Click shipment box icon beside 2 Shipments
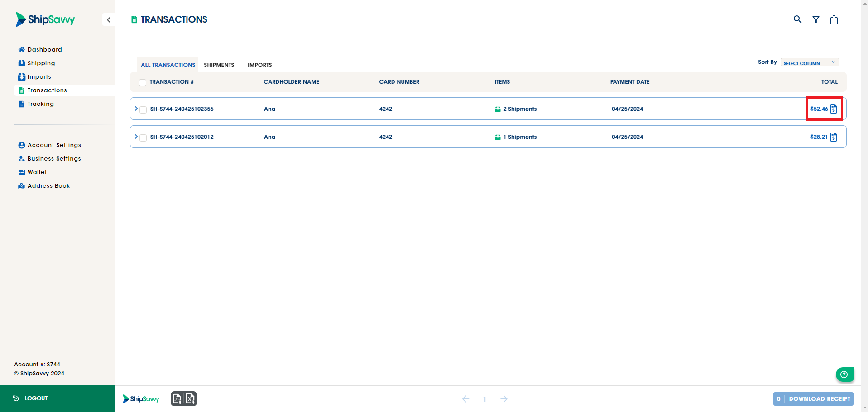The width and height of the screenshot is (868, 412). (498, 109)
